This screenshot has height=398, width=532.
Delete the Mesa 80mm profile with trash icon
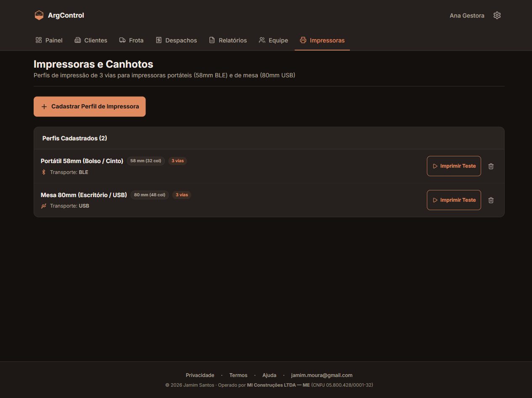click(x=491, y=200)
